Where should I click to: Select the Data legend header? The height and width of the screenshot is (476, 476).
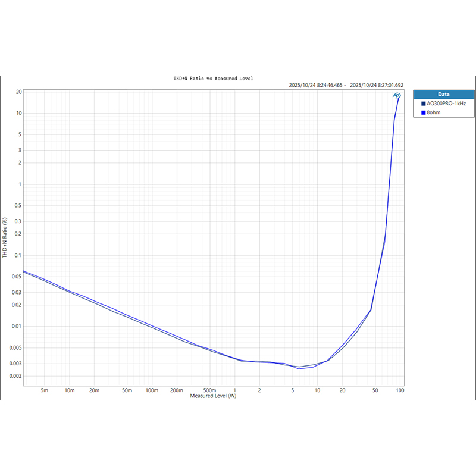pos(443,94)
